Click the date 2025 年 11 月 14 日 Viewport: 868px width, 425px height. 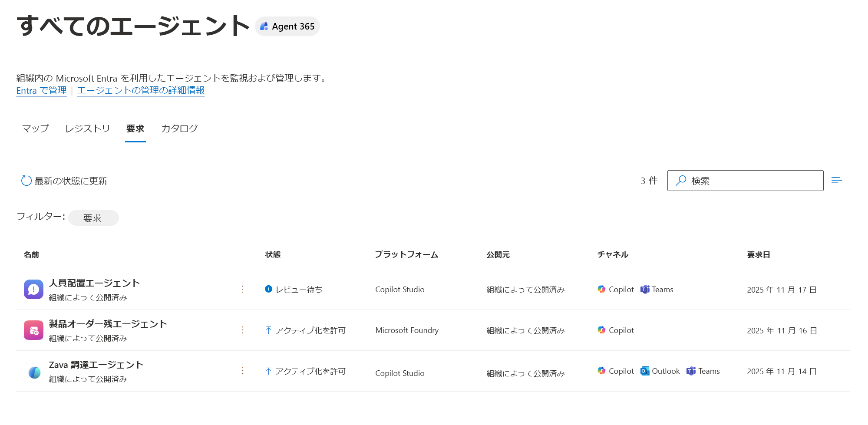point(782,371)
